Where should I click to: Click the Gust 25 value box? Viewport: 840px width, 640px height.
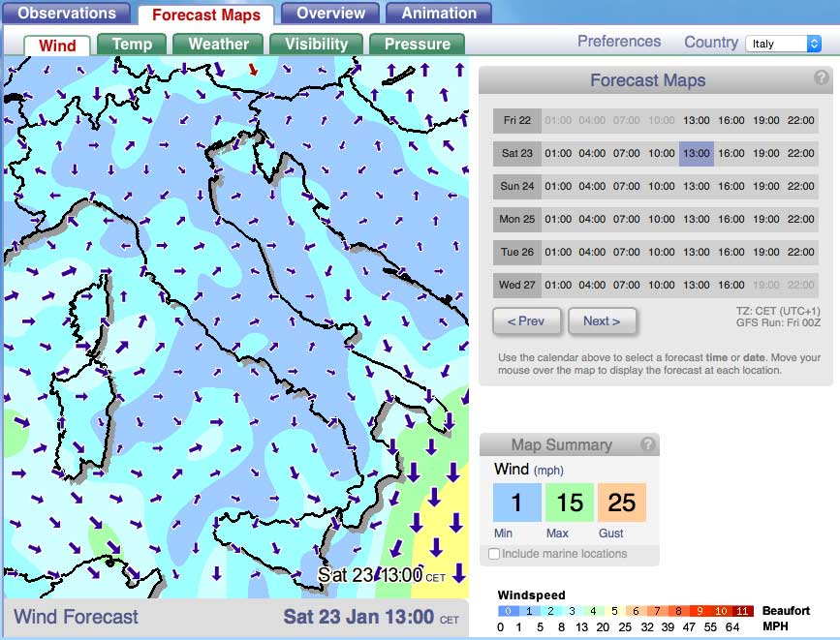point(622,503)
